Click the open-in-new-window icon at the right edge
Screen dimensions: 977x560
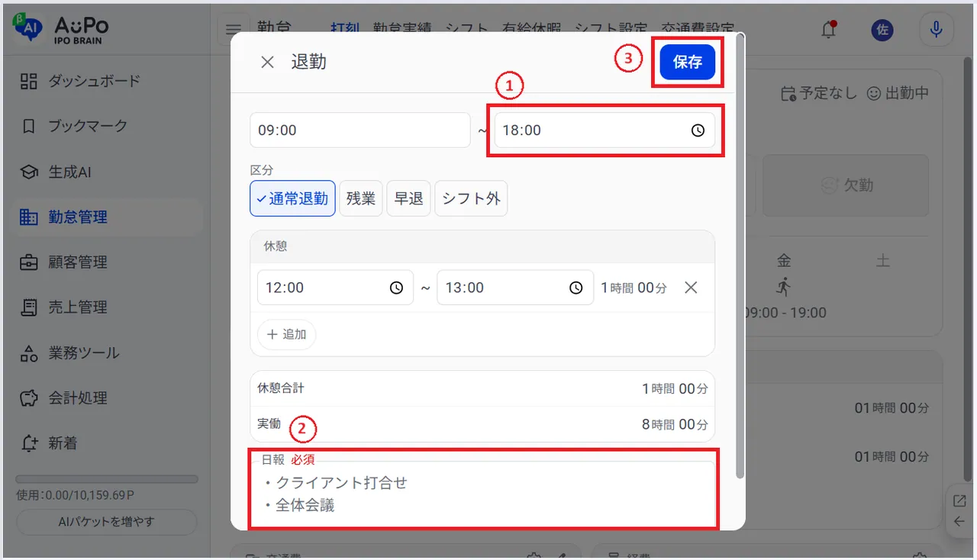click(x=959, y=500)
